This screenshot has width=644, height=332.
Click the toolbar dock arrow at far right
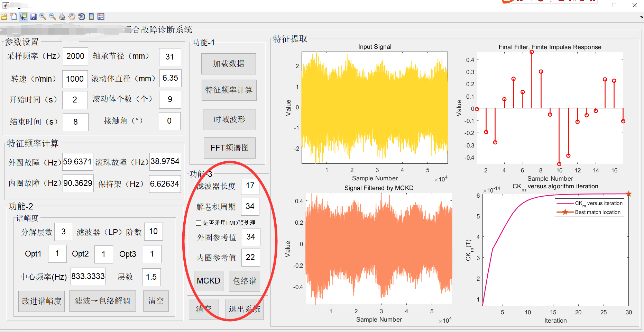pyautogui.click(x=642, y=17)
